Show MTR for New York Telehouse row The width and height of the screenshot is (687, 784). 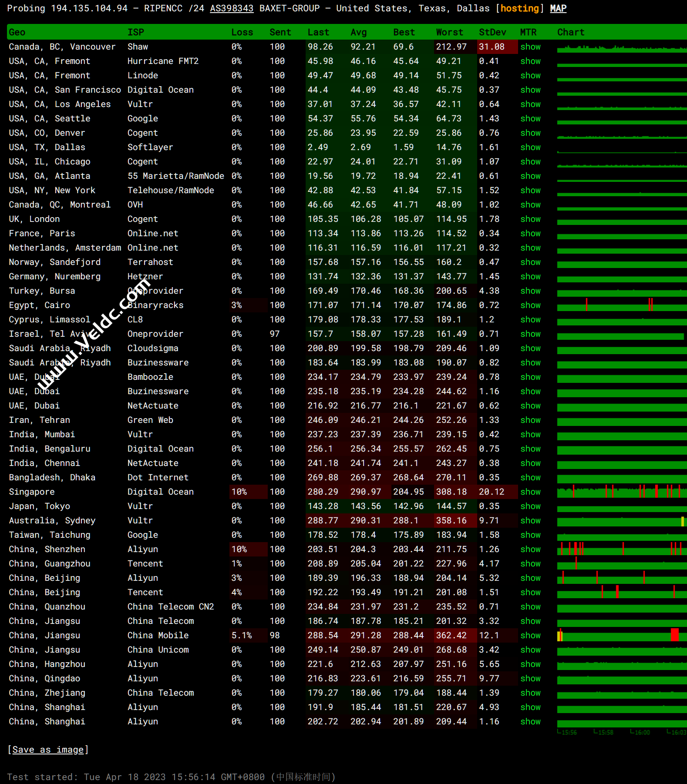pyautogui.click(x=530, y=190)
